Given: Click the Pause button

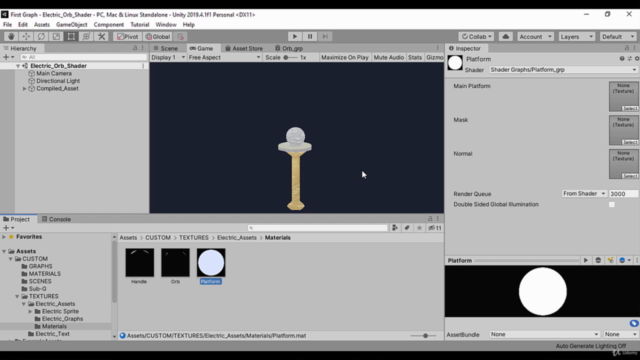Looking at the screenshot, I should tap(310, 37).
